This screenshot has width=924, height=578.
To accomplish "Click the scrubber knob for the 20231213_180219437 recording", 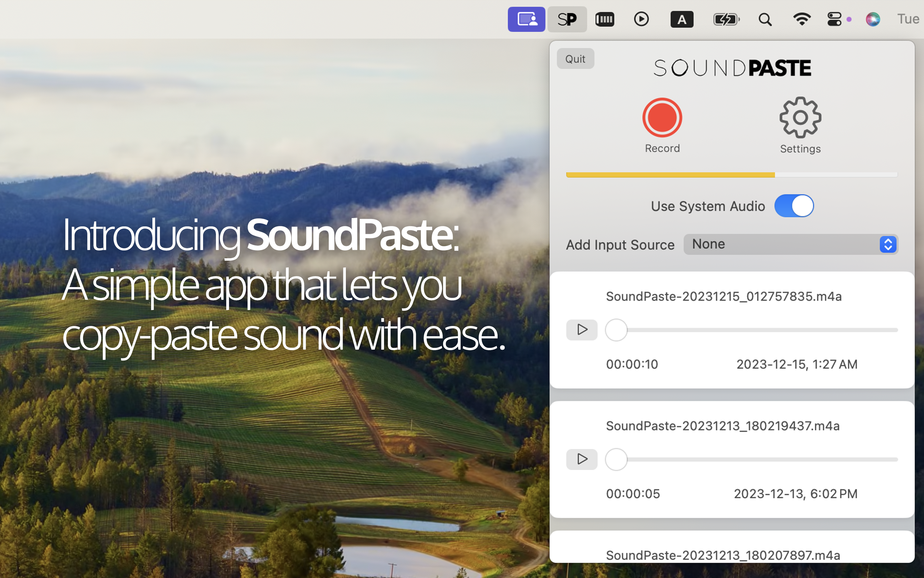I will tap(616, 460).
